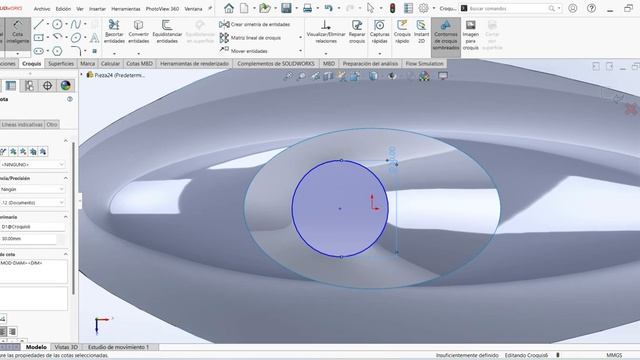
Task: Collapse the Tolerancia/Precisión section
Action: (65, 178)
